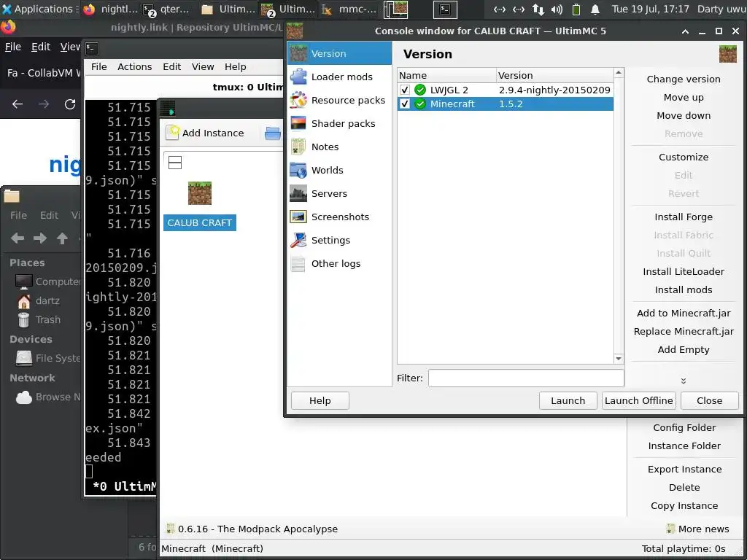Click the Firefox back arrow button
Screen dimensions: 747x560
tap(18, 104)
